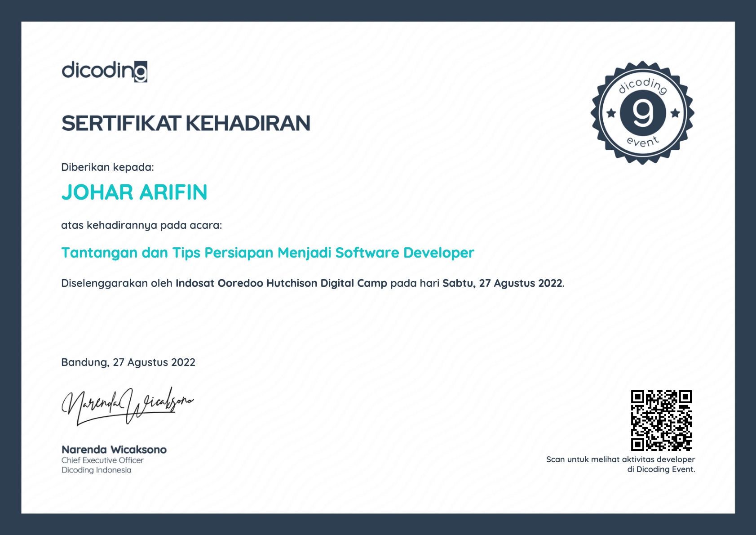Click the text 'Diberikan kepada:'
This screenshot has width=756, height=535.
pyautogui.click(x=107, y=167)
